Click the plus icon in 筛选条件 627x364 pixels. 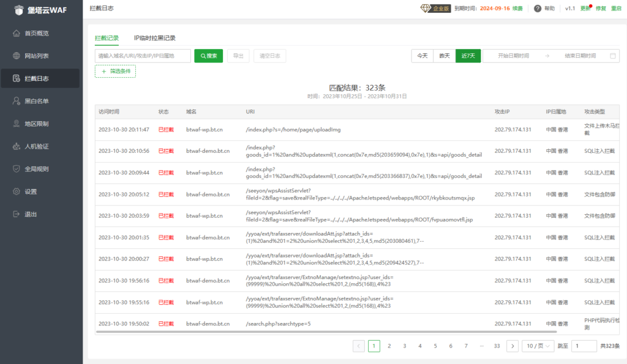104,71
